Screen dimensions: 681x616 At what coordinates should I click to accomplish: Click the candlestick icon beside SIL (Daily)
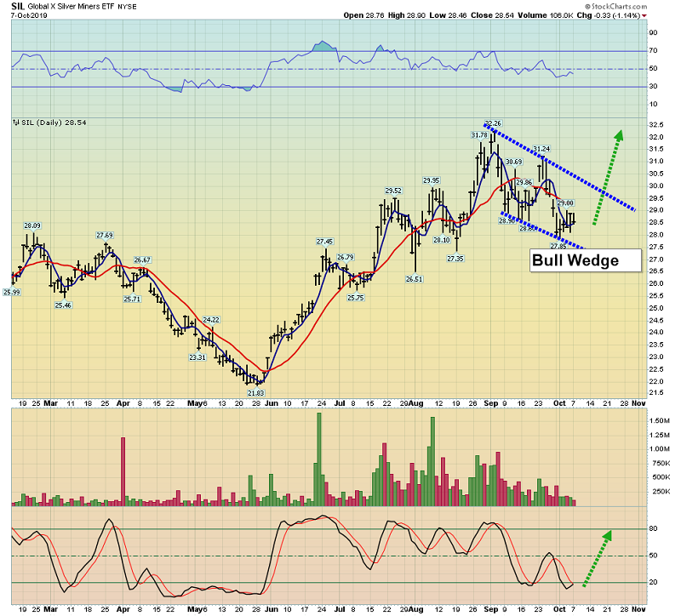16,123
